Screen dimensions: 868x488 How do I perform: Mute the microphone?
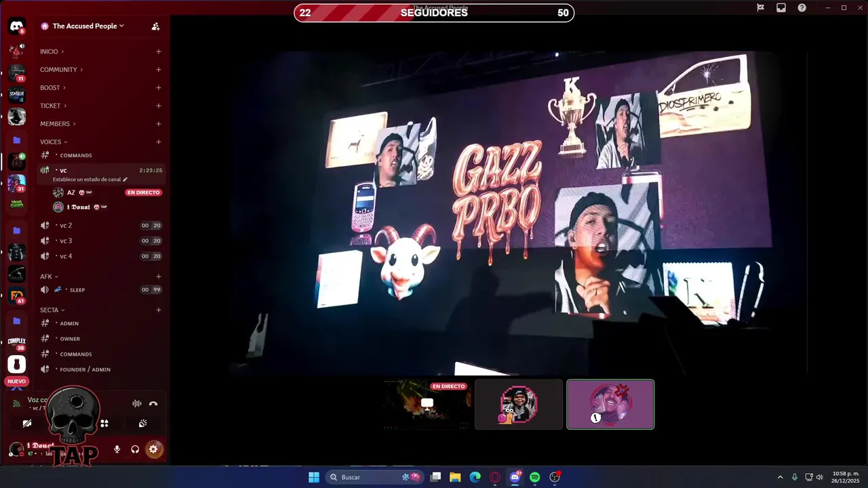pos(117,449)
